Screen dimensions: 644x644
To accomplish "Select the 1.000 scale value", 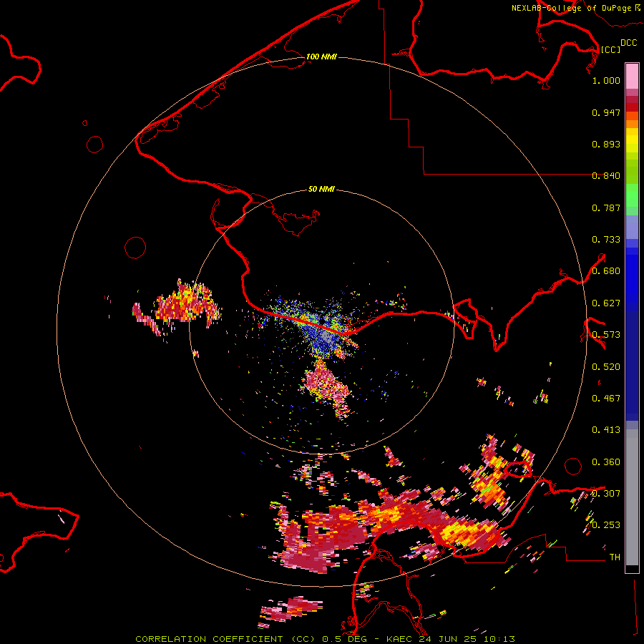I will [606, 80].
